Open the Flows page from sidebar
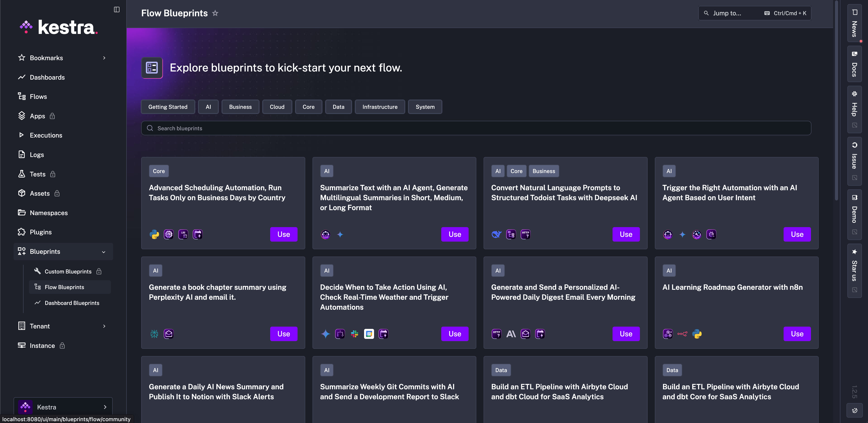Viewport: 868px width, 423px height. 38,96
